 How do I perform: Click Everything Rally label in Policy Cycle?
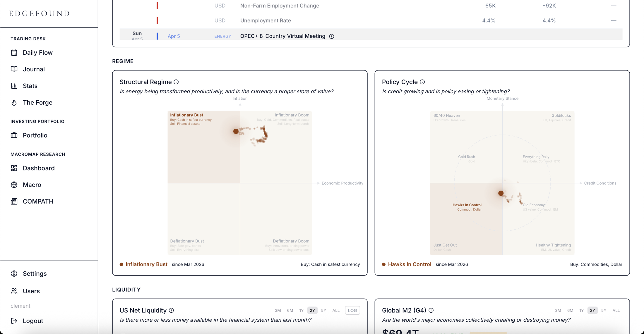[536, 157]
